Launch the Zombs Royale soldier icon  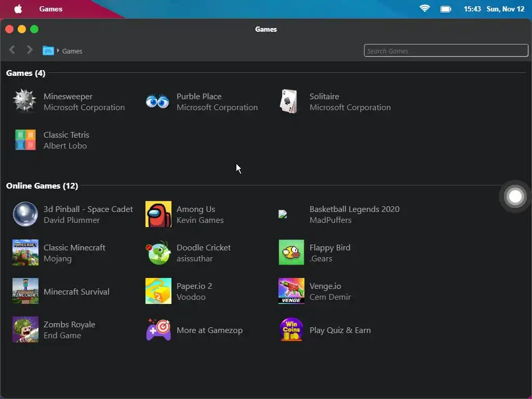pos(25,329)
